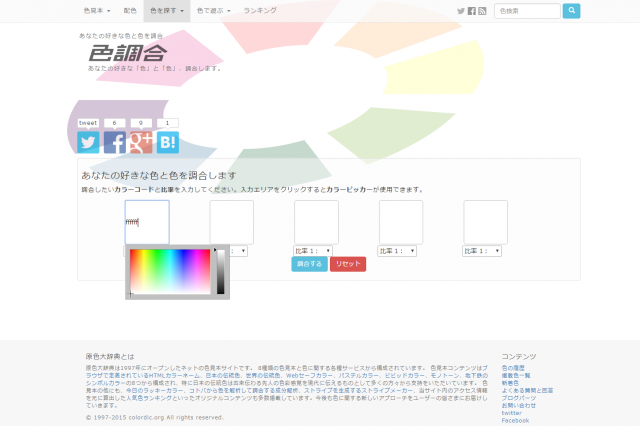
Task: Open footer link Webセーフカラー
Action: click(x=309, y=375)
